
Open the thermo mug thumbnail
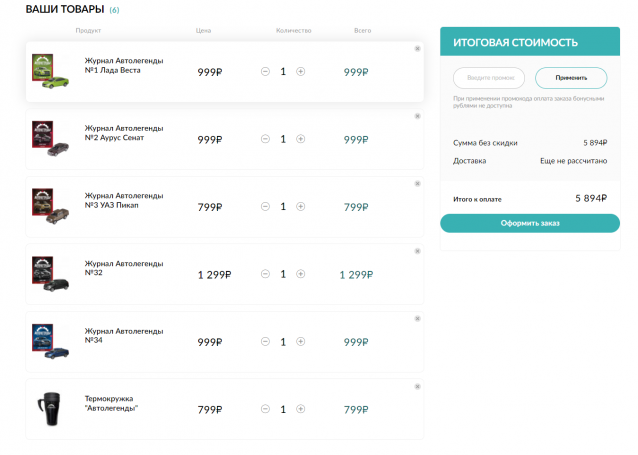[49, 409]
